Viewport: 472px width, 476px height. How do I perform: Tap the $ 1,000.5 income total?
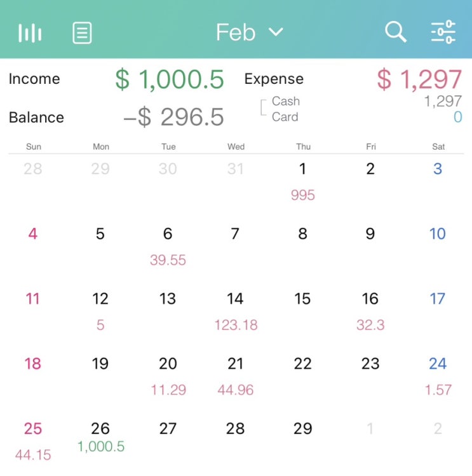(x=170, y=79)
